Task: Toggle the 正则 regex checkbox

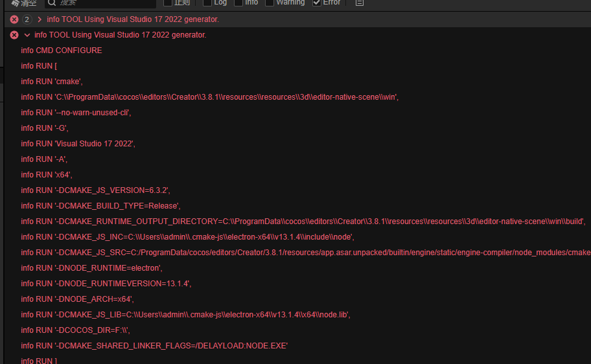Action: tap(168, 2)
